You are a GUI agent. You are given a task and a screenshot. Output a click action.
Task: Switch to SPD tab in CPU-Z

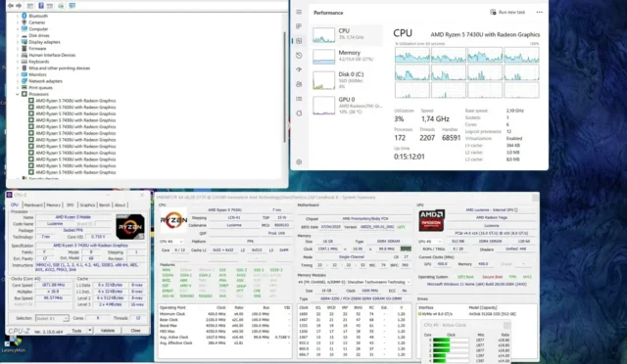[70, 205]
